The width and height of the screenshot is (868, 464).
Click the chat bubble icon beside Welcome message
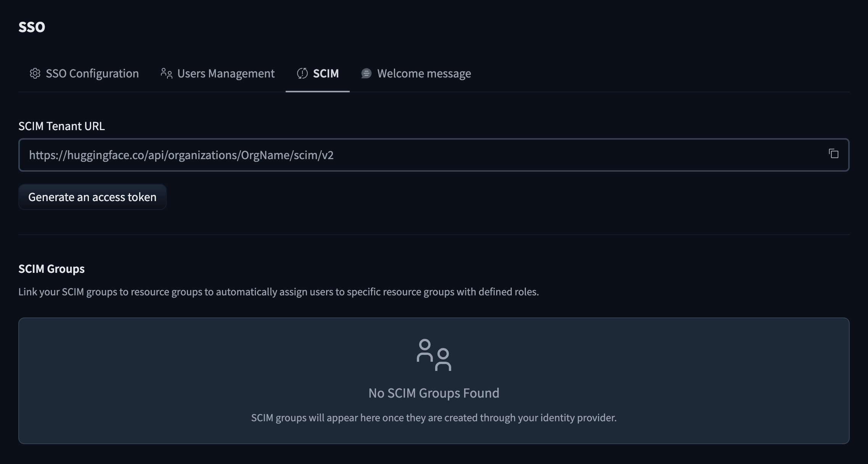(x=366, y=73)
